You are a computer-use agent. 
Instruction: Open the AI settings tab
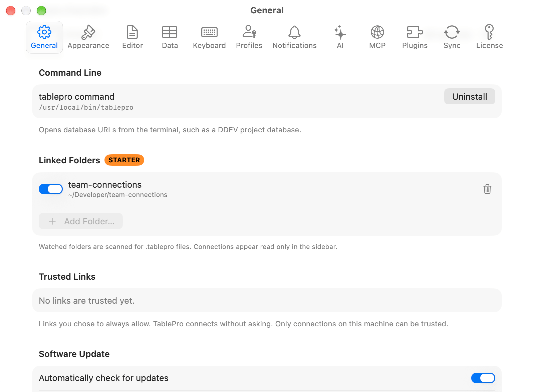(340, 37)
